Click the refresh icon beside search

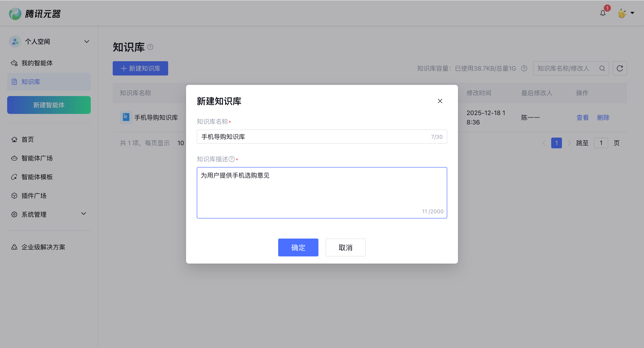click(x=619, y=68)
